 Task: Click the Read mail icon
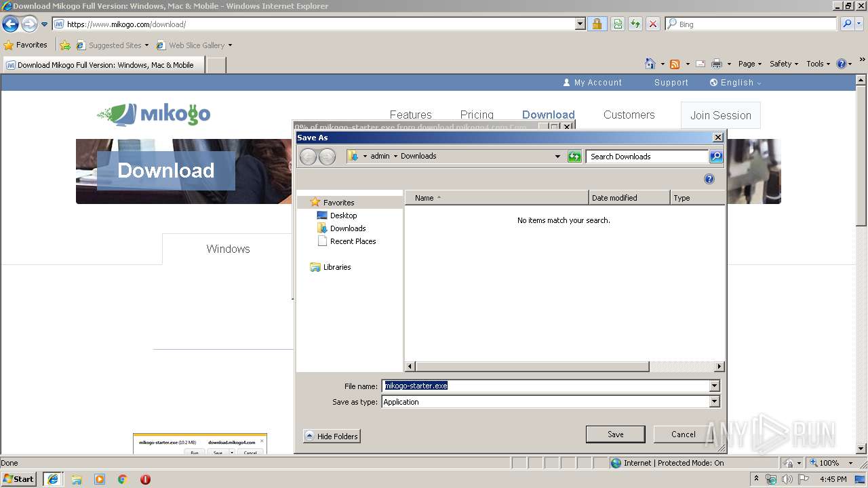701,64
